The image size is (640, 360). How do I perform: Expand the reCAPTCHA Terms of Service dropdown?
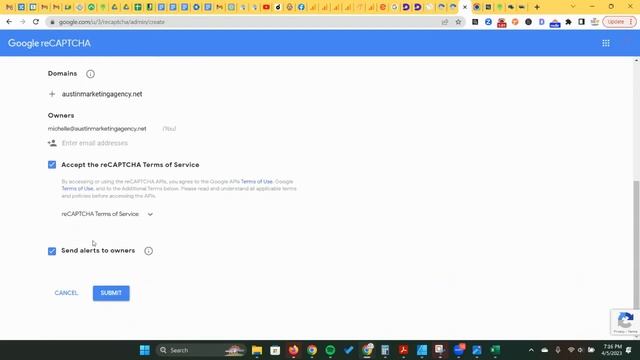[x=107, y=214]
